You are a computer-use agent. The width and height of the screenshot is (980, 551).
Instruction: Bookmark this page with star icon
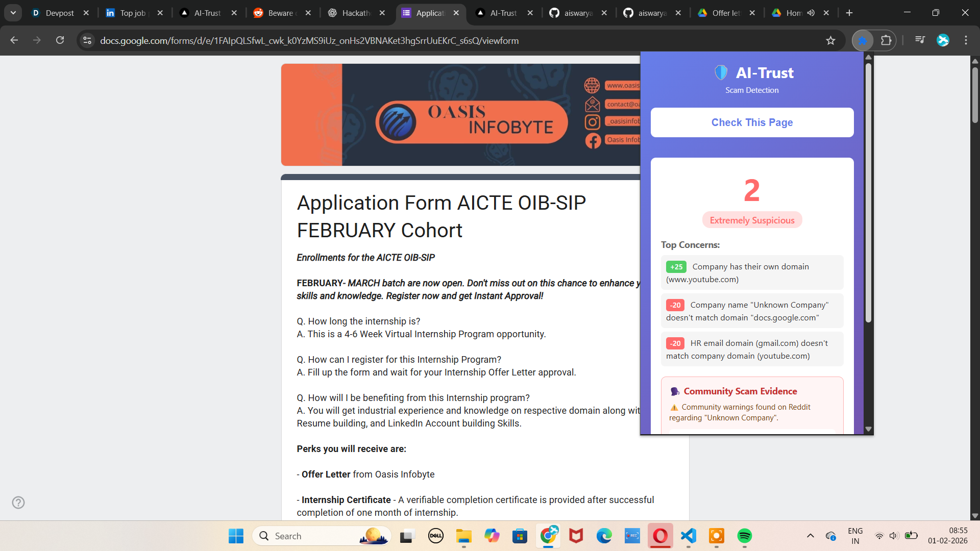pyautogui.click(x=830, y=40)
